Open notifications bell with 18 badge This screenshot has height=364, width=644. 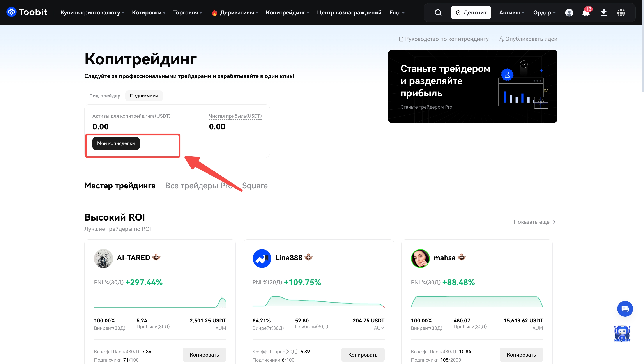point(586,12)
